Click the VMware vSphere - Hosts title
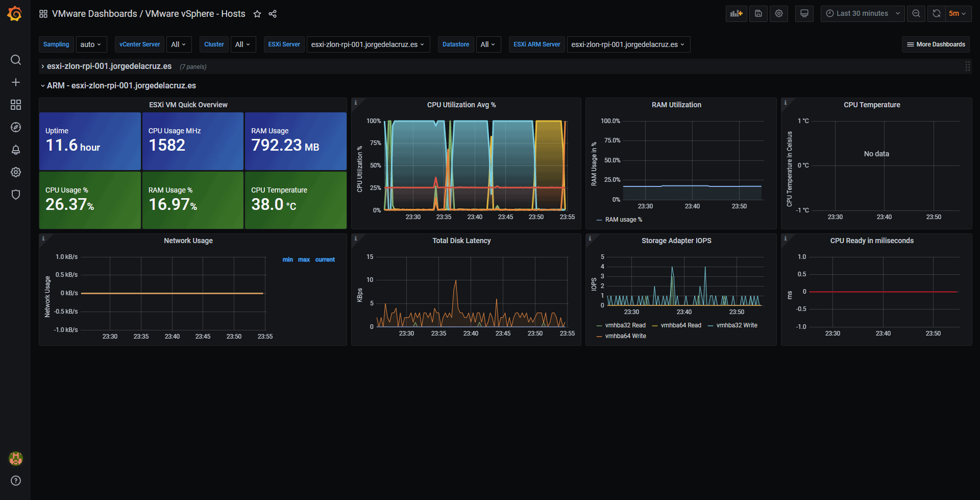 (195, 14)
